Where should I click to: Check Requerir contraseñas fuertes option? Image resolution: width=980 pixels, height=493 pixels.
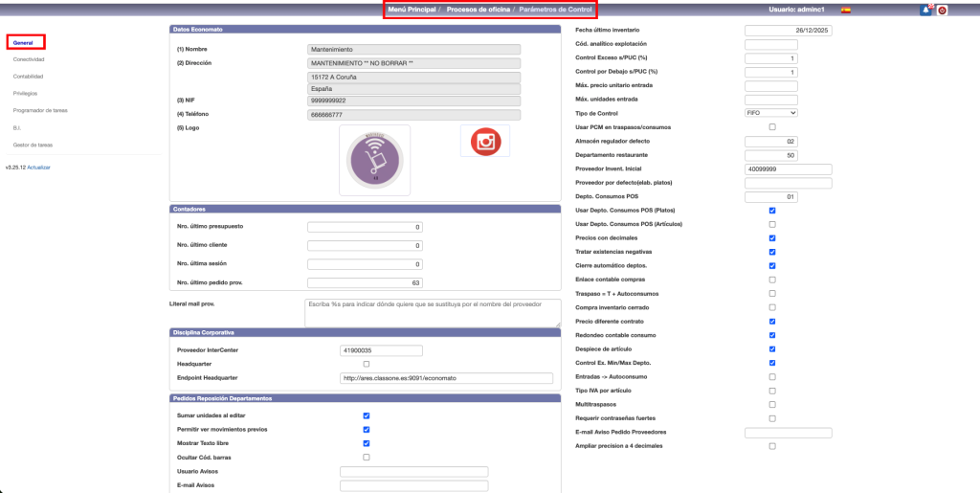[x=772, y=418]
